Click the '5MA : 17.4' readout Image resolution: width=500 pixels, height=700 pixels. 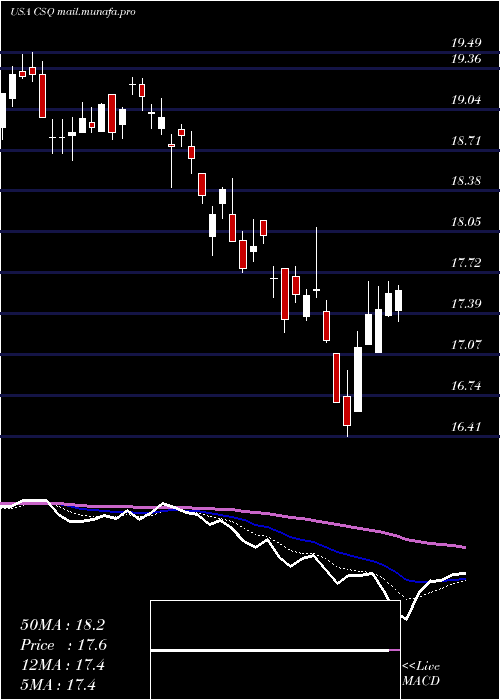pyautogui.click(x=58, y=684)
